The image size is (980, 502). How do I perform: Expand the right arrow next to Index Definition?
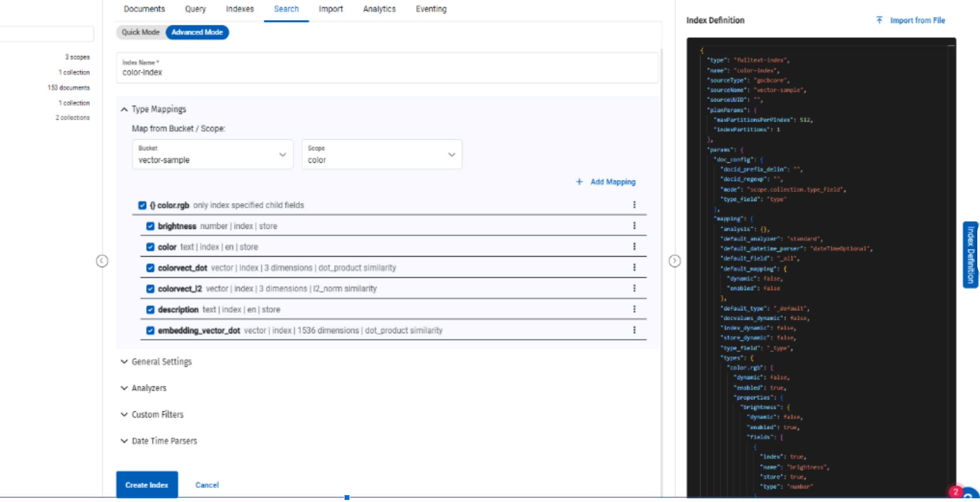(674, 261)
